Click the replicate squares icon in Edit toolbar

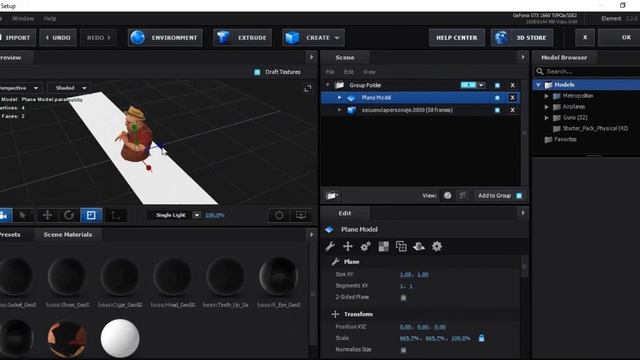(401, 246)
